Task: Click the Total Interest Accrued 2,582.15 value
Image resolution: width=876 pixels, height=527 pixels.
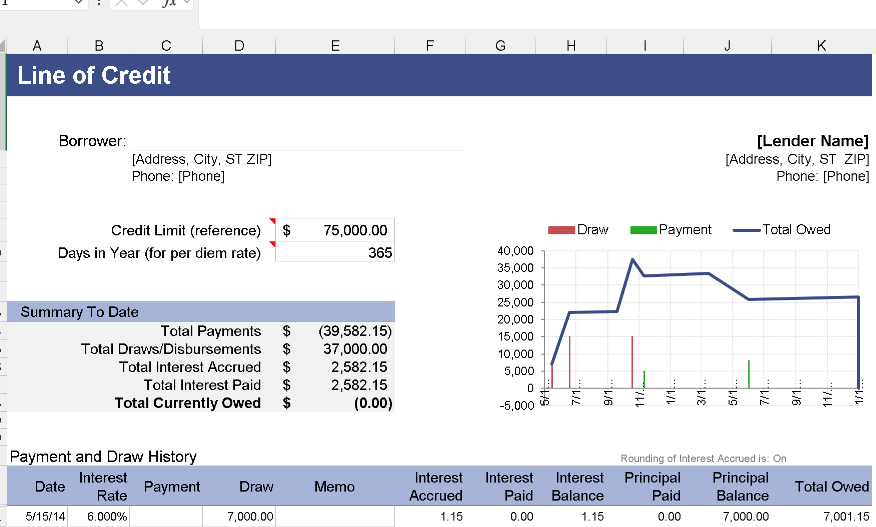Action: click(359, 367)
